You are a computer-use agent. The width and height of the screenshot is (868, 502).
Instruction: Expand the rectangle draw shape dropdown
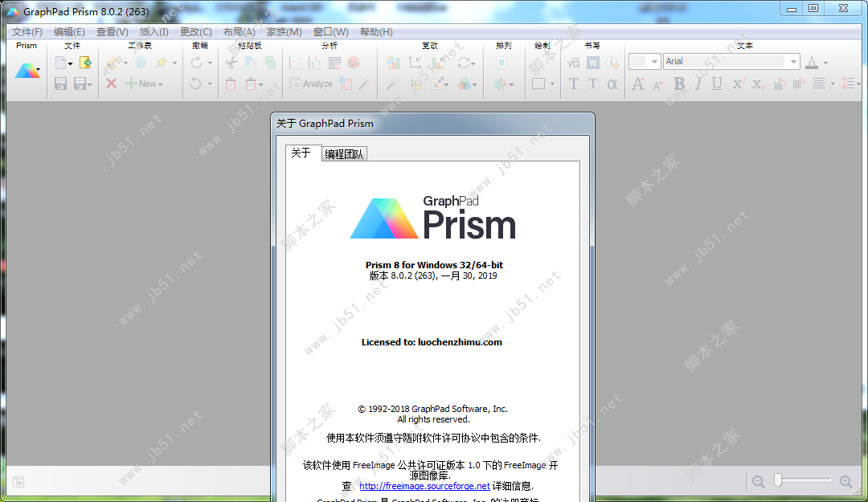pos(552,84)
